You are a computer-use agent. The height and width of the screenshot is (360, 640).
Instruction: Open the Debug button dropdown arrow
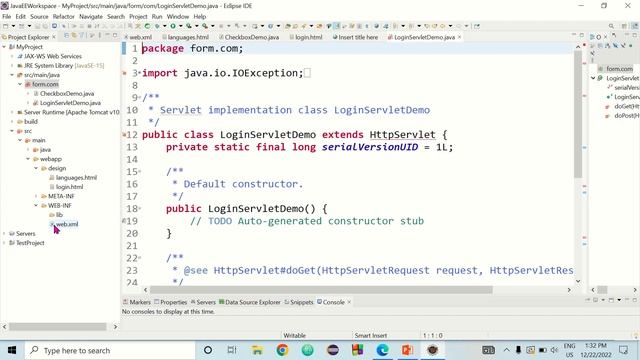[164, 26]
